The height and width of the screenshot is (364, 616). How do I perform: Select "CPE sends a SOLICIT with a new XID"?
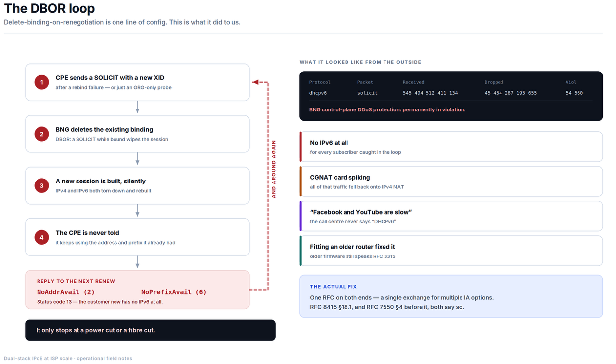click(110, 78)
